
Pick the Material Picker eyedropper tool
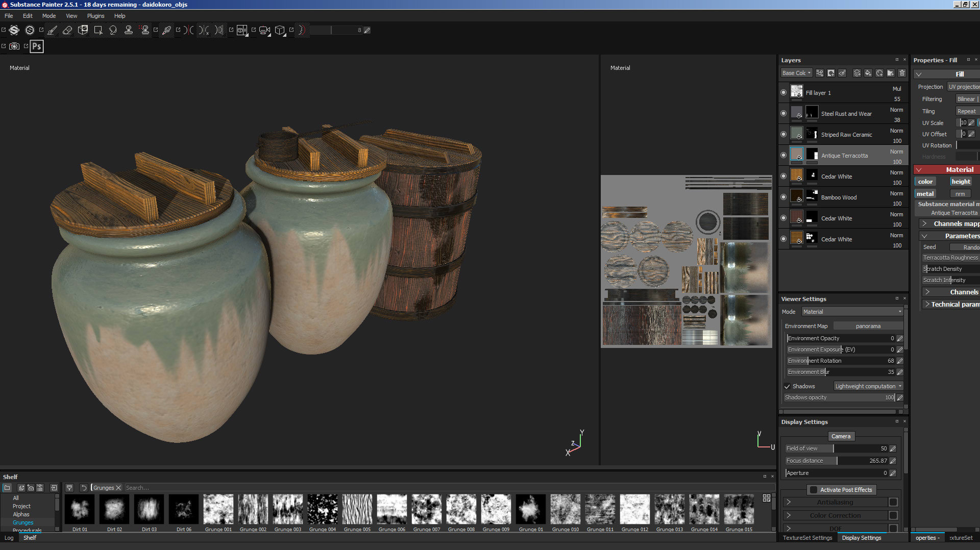coord(166,30)
